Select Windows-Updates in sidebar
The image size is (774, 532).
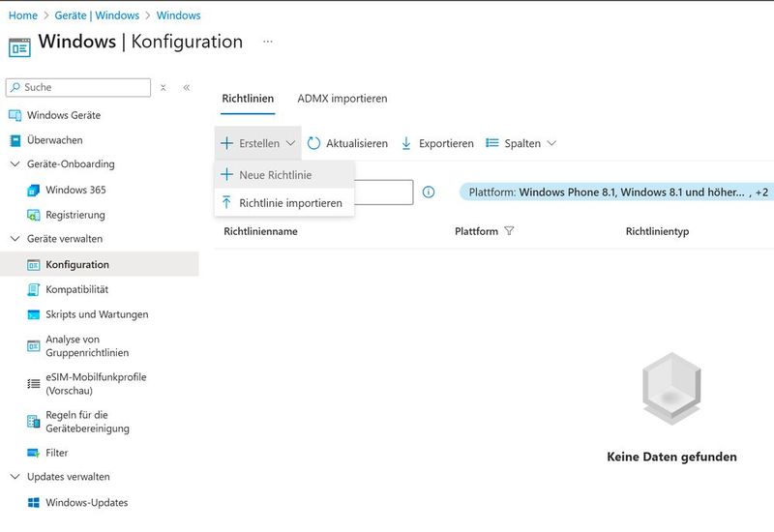click(x=86, y=502)
